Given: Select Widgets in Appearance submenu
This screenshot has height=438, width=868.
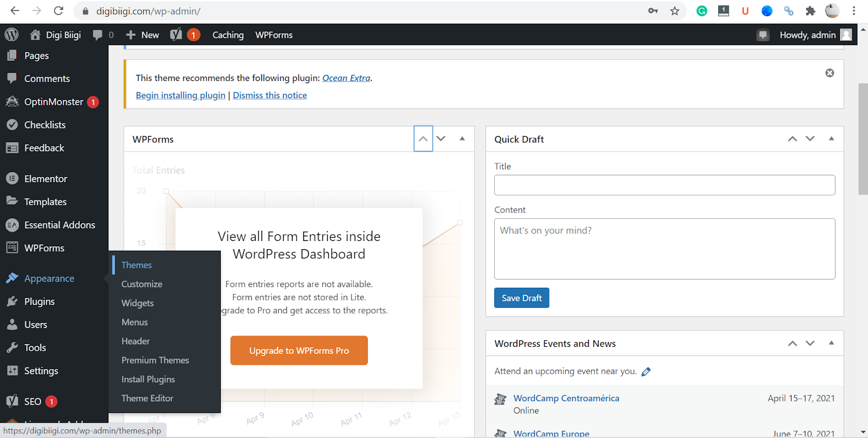Looking at the screenshot, I should pos(137,303).
